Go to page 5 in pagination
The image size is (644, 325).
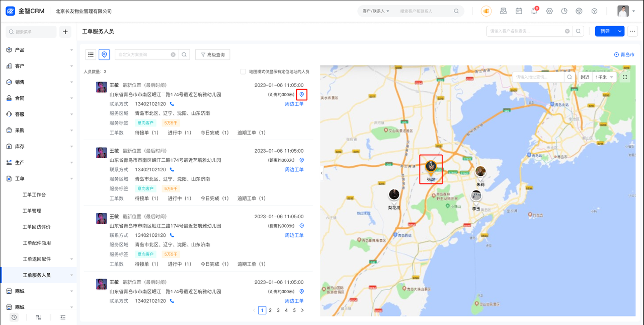(294, 310)
